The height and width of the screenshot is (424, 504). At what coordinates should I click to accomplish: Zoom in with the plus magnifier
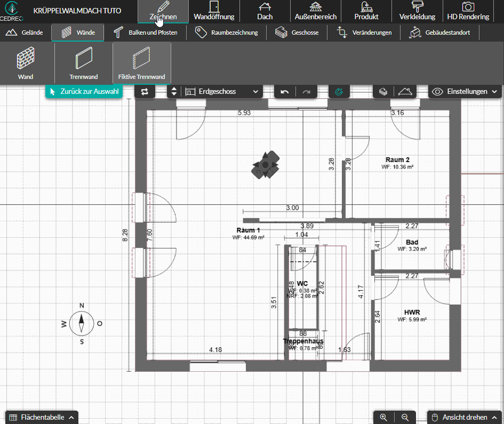click(383, 417)
